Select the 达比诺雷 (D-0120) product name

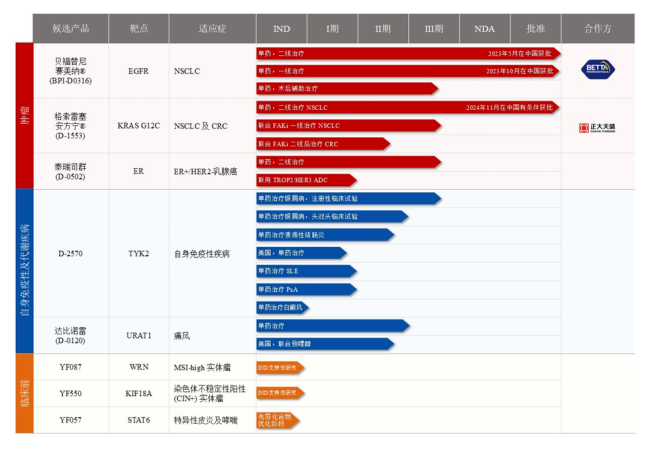[x=70, y=334]
